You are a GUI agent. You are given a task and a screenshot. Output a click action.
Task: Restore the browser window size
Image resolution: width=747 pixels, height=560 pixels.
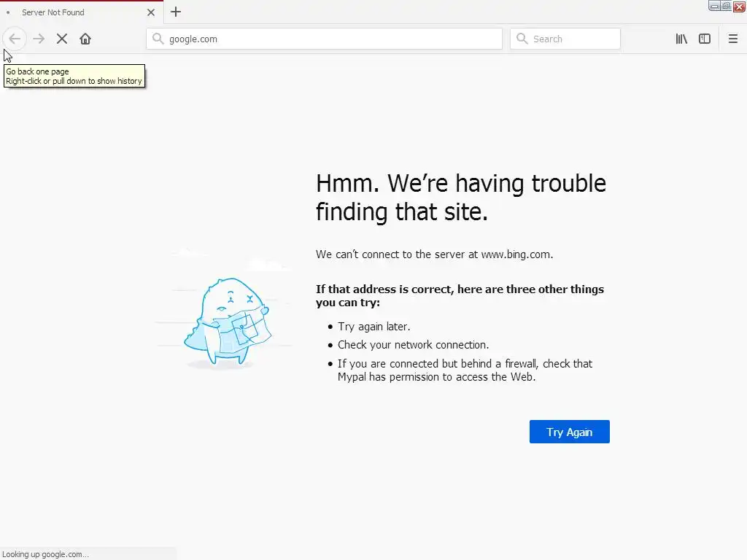point(726,6)
